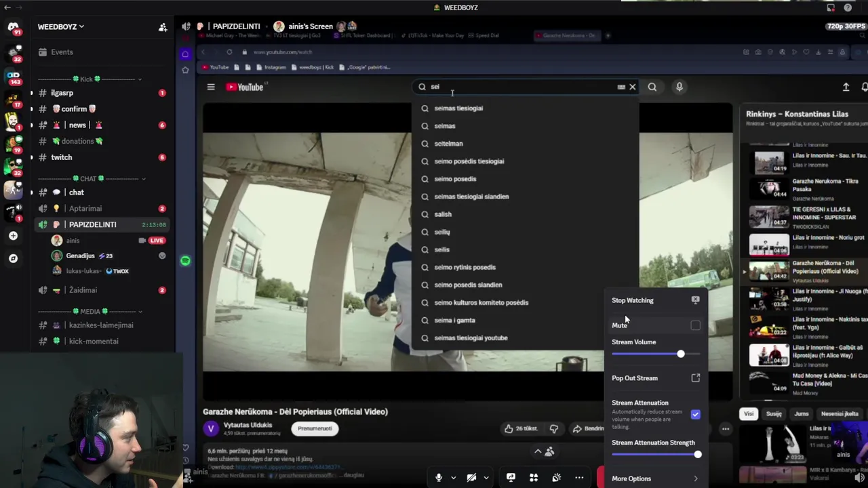Expand More Options submenu
Viewport: 868px width, 488px height.
(x=656, y=479)
